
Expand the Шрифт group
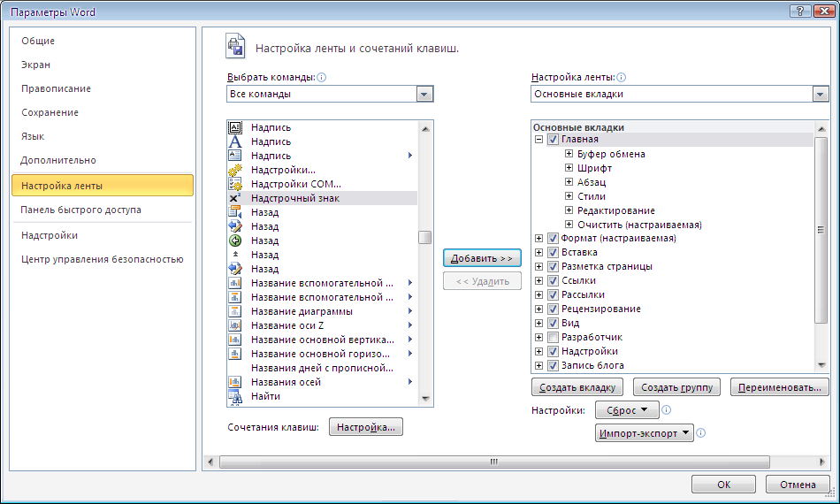click(569, 168)
